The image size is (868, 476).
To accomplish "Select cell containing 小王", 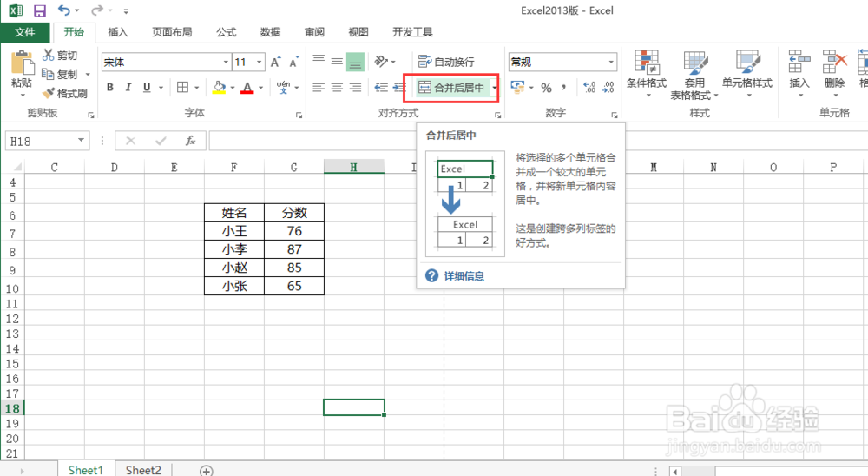I will 234,231.
